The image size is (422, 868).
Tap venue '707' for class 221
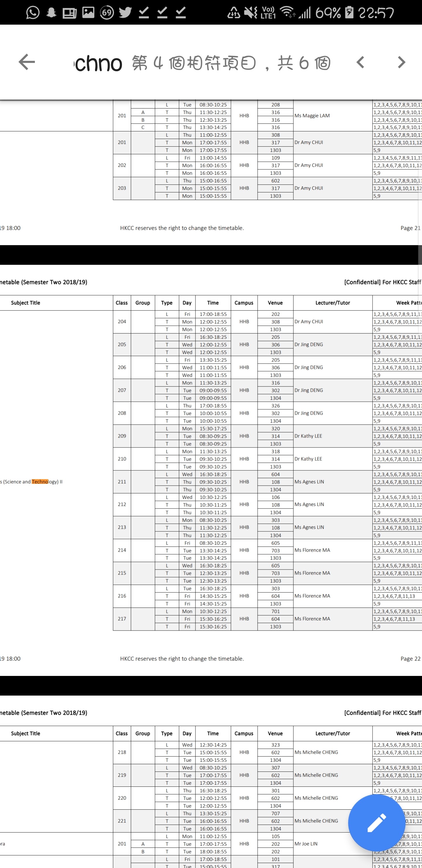pos(275,813)
